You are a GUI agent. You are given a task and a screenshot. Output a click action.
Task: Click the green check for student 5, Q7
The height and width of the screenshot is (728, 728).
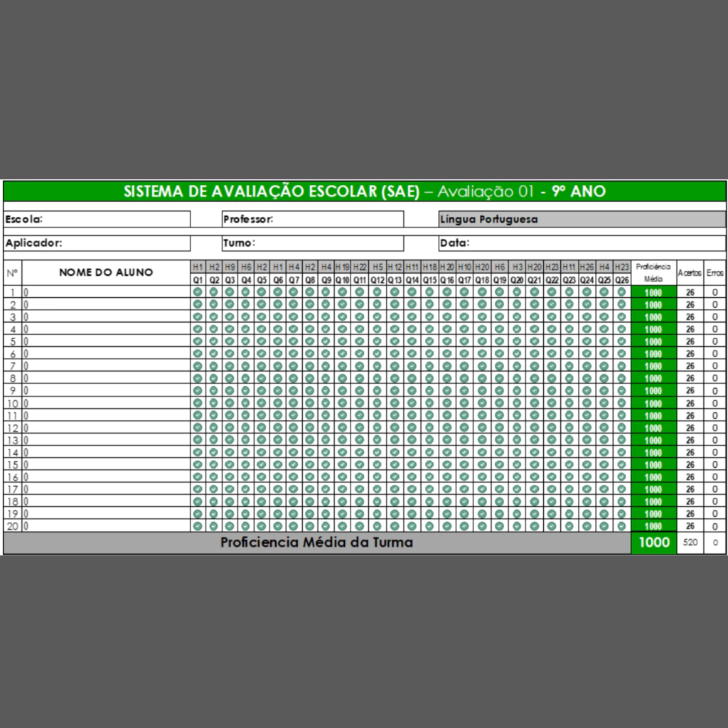pyautogui.click(x=294, y=341)
